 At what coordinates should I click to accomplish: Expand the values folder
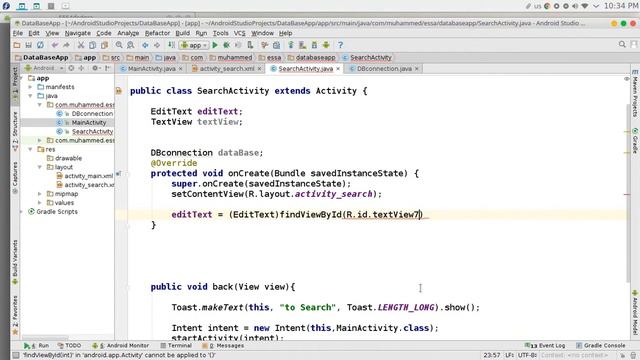coord(40,203)
